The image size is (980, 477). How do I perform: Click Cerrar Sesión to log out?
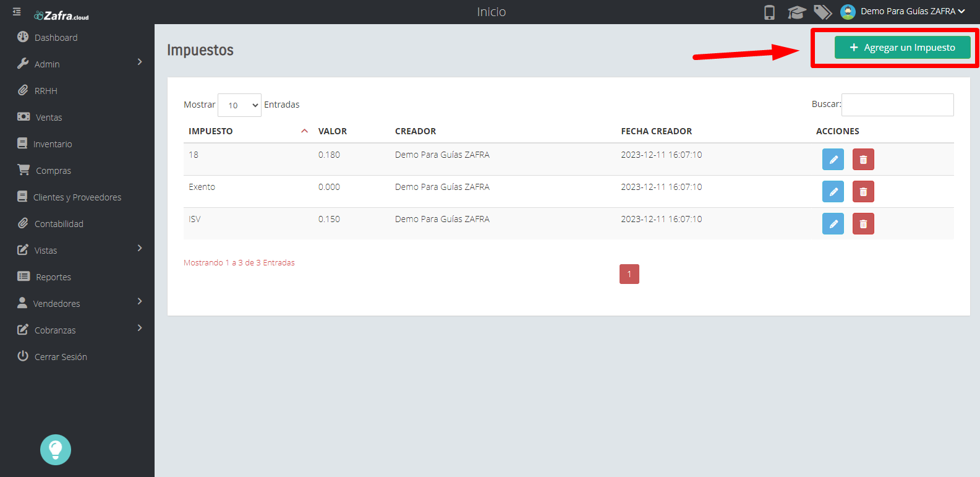click(x=61, y=357)
